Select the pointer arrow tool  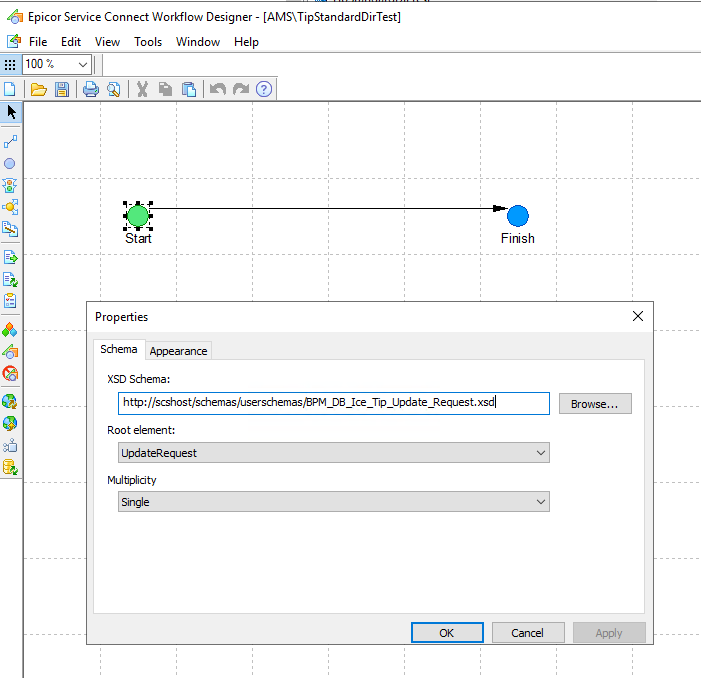click(x=11, y=112)
